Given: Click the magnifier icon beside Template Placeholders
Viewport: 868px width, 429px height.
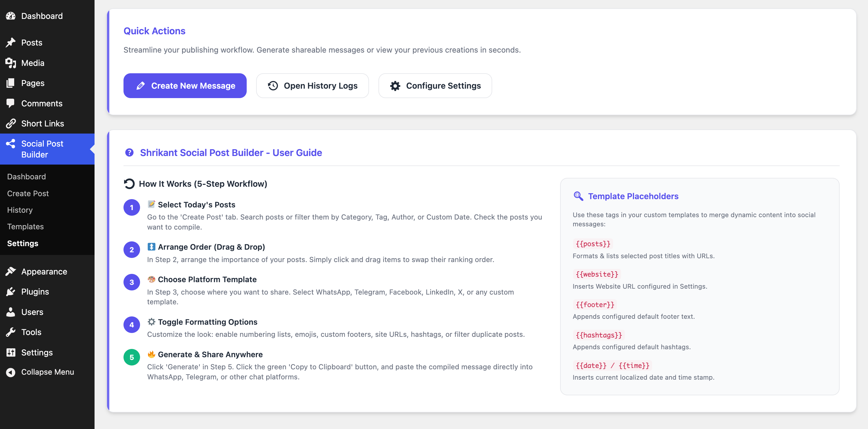Looking at the screenshot, I should click(578, 196).
